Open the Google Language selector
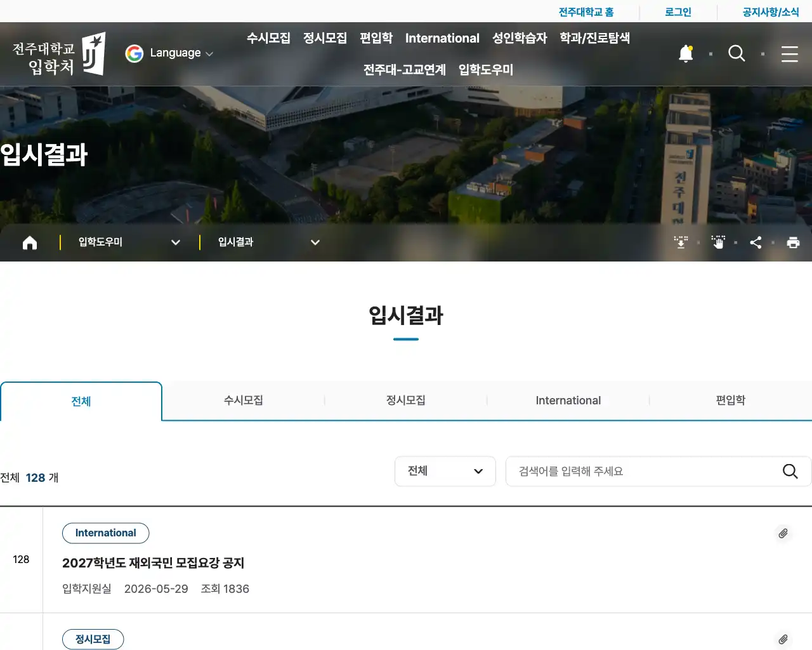The height and width of the screenshot is (650, 812). tap(169, 53)
